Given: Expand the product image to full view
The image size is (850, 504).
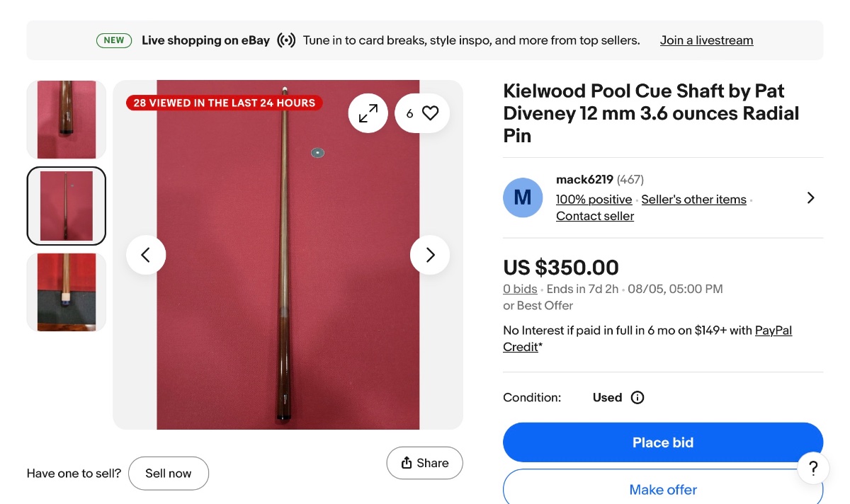Looking at the screenshot, I should click(368, 113).
